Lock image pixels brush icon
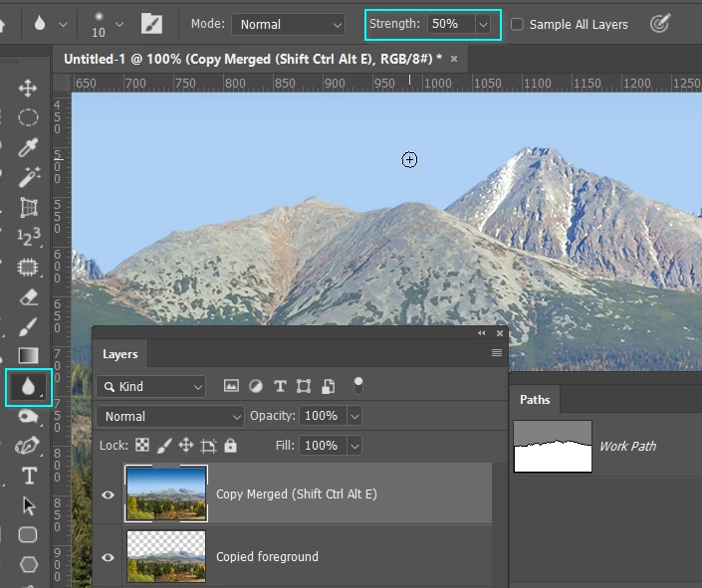The image size is (702, 588). coord(164,446)
